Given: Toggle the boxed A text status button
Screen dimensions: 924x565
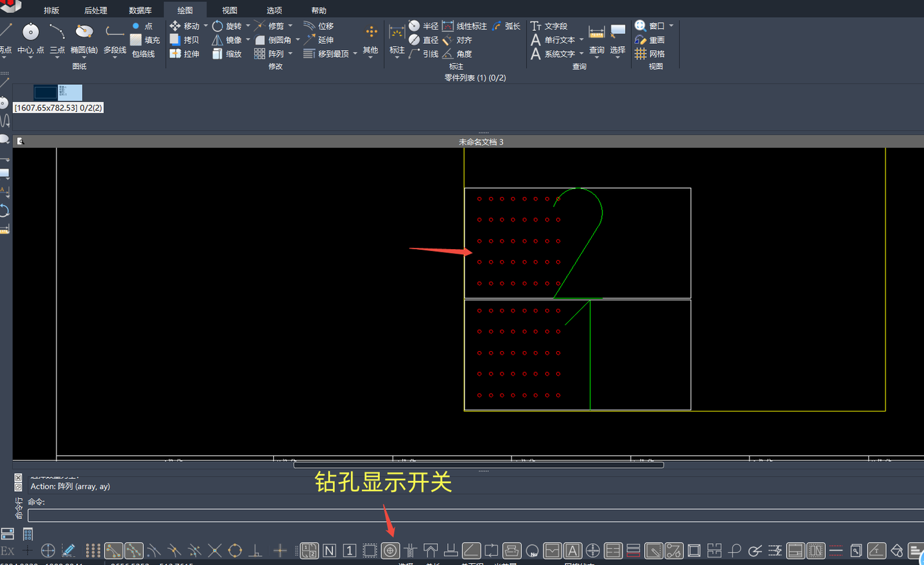Looking at the screenshot, I should pyautogui.click(x=572, y=550).
